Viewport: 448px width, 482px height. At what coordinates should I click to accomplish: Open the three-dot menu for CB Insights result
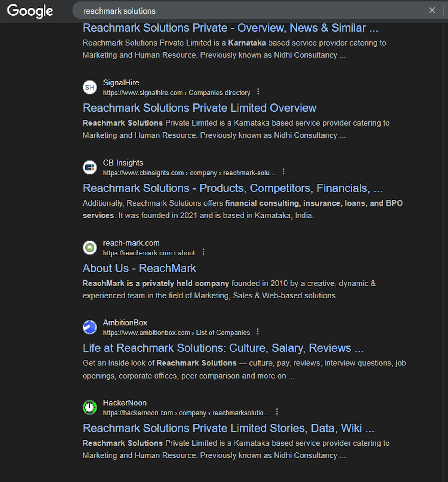pyautogui.click(x=283, y=172)
